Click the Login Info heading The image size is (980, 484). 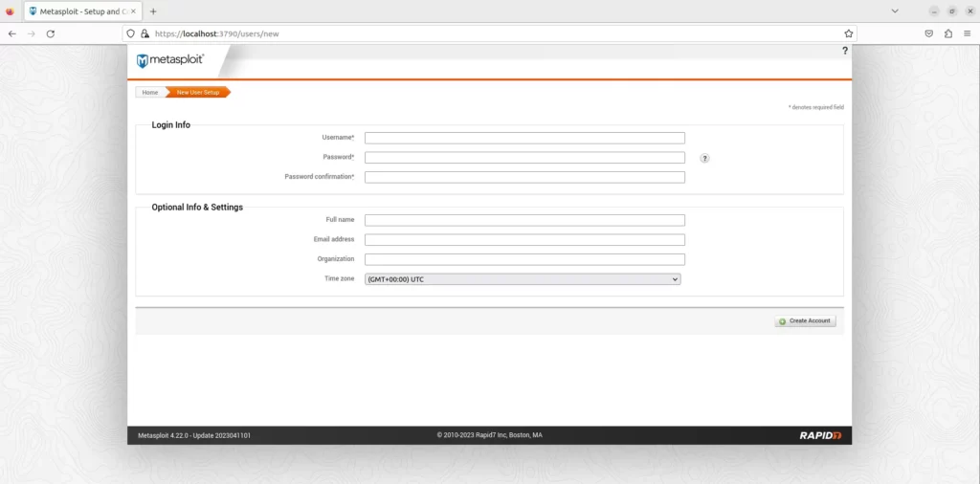[x=170, y=125]
